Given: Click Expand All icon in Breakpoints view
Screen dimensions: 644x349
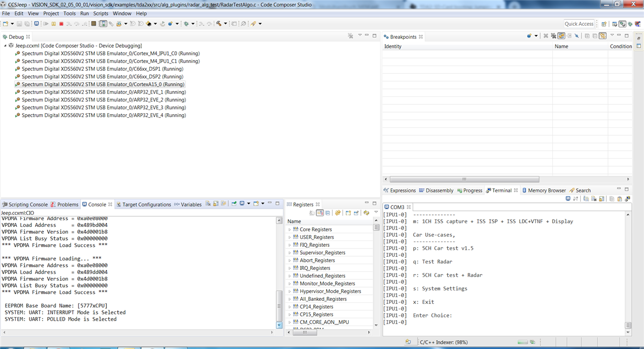Looking at the screenshot, I should (587, 36).
